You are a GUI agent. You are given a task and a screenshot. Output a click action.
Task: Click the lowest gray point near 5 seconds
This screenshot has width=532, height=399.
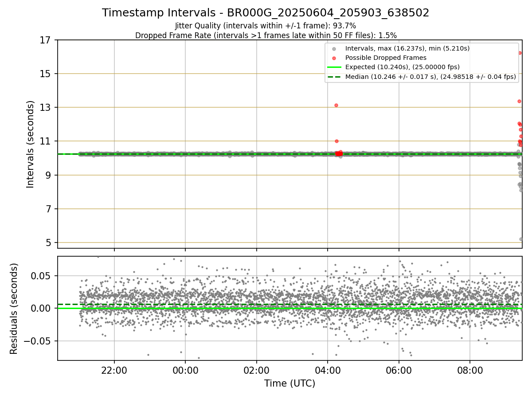pos(521,239)
